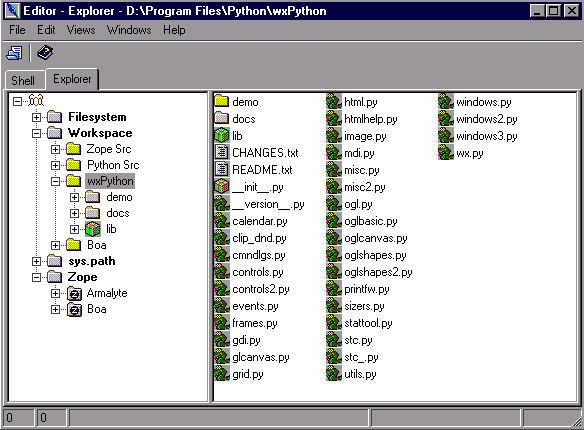Screen dimensions: 584x430
Task: Expand the Filesystem node
Action: click(36, 117)
